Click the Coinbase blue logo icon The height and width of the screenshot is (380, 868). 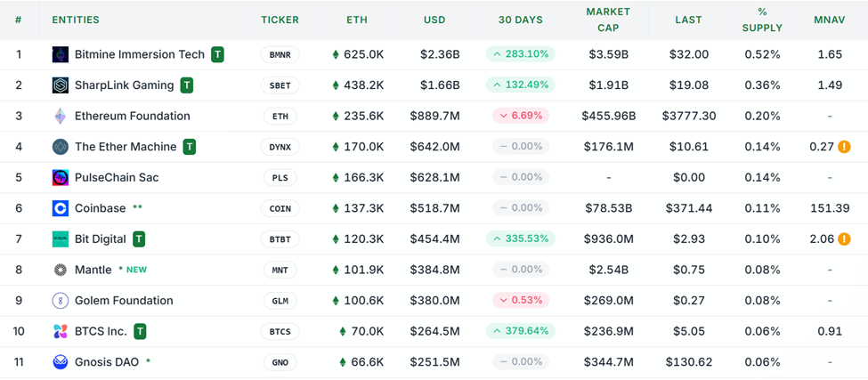tap(60, 208)
